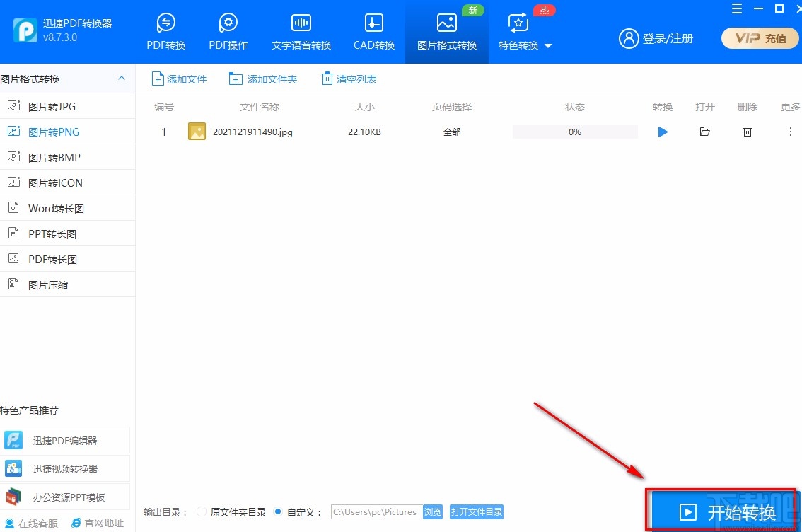This screenshot has width=802, height=532.
Task: Start converting 2021121911490.jpg via its play icon
Action: (662, 132)
